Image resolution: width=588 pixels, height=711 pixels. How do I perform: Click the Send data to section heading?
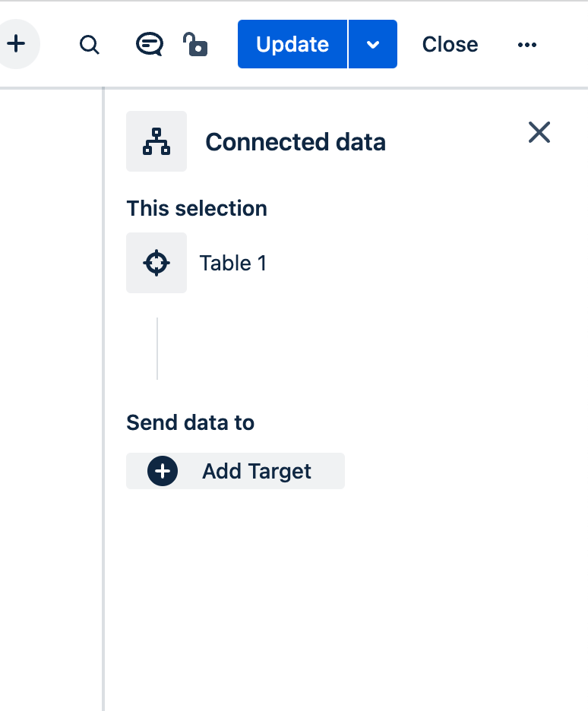190,422
